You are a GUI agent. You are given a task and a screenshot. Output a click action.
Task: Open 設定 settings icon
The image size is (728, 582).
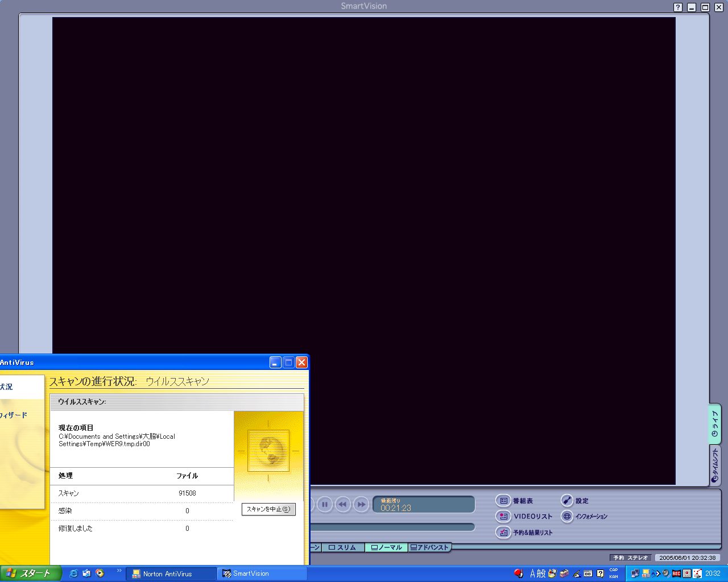[x=566, y=501]
